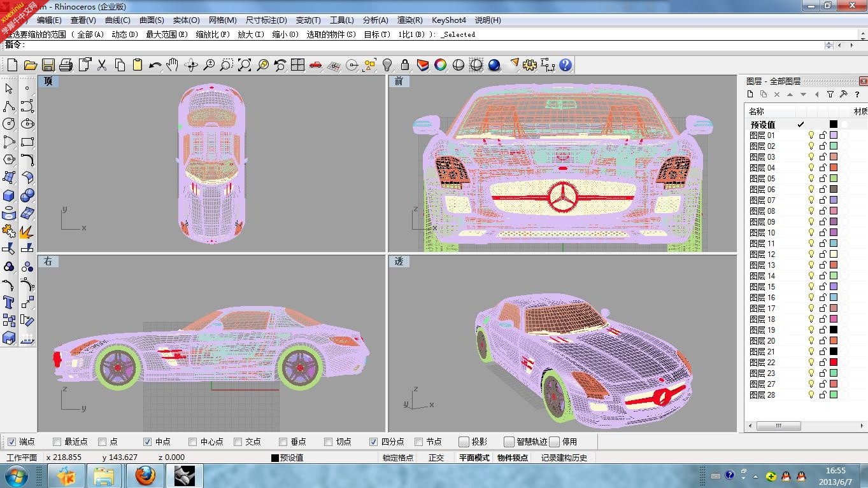Click the filter funnel icon in layers panel
This screenshot has height=488, width=868.
coord(830,94)
